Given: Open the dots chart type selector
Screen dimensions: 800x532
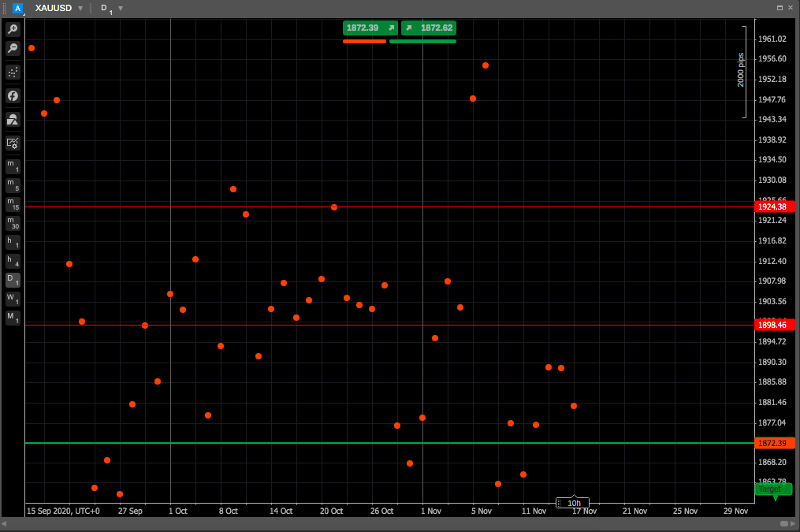Looking at the screenshot, I should click(x=13, y=72).
